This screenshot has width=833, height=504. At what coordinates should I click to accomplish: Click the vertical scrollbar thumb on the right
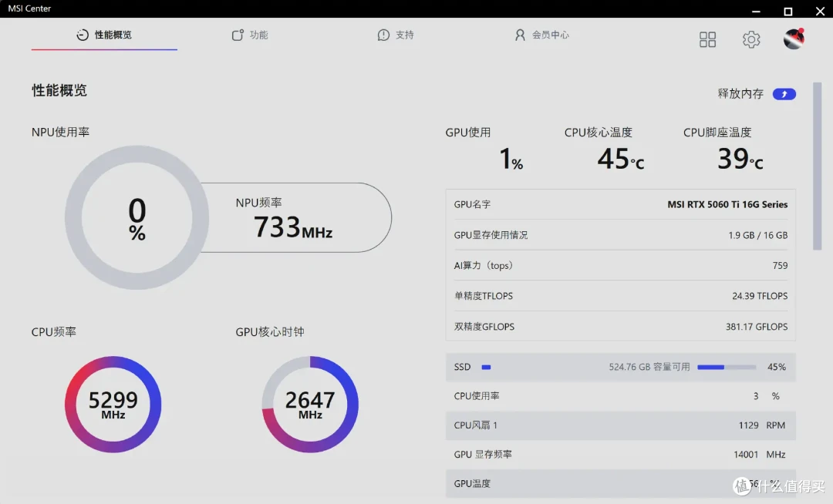coord(817,166)
